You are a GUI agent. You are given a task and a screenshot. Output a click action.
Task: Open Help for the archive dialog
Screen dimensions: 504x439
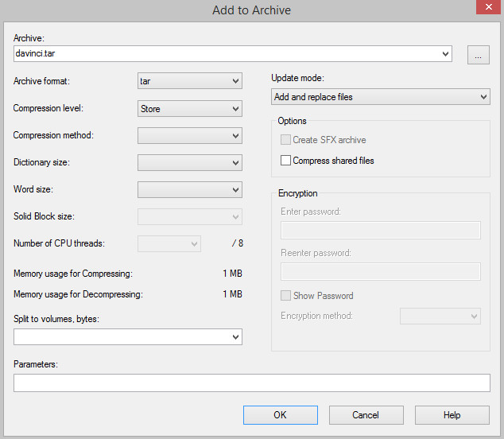(452, 414)
